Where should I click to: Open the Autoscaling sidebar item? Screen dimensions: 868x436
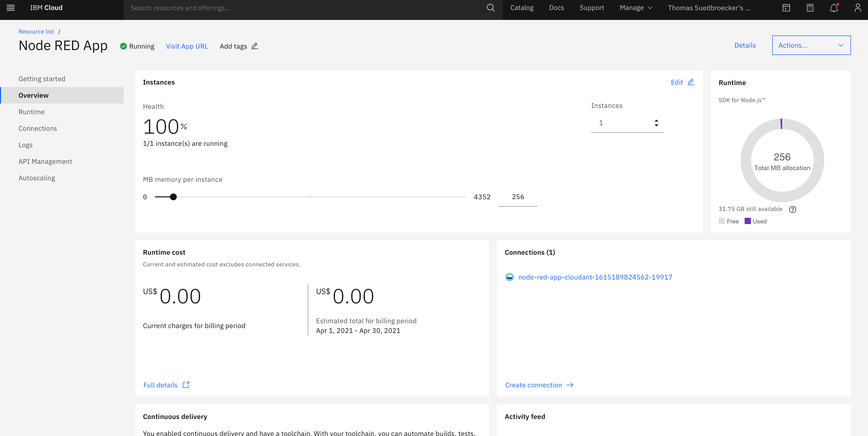pyautogui.click(x=37, y=178)
